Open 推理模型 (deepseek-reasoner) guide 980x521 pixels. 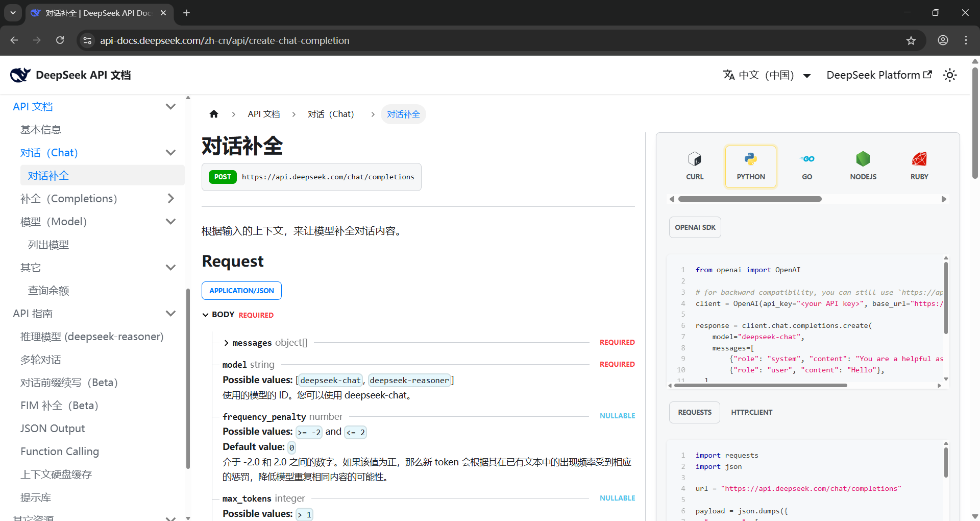[92, 337]
